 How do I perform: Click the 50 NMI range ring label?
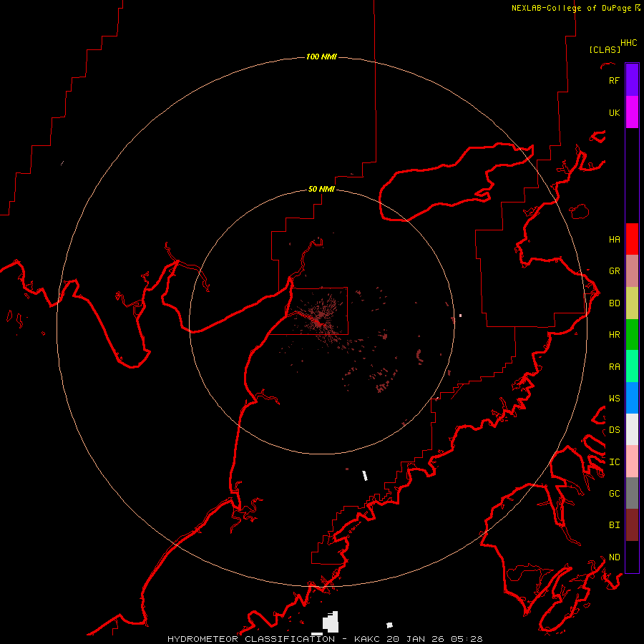pyautogui.click(x=321, y=190)
